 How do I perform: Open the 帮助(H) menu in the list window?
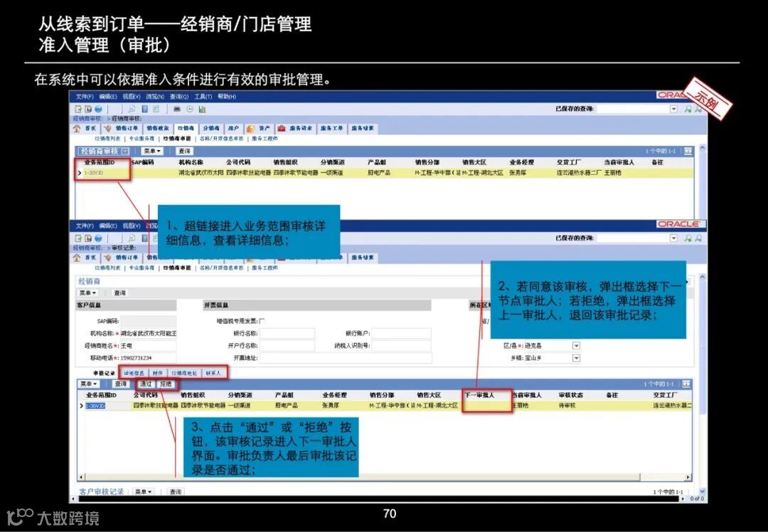pos(227,97)
